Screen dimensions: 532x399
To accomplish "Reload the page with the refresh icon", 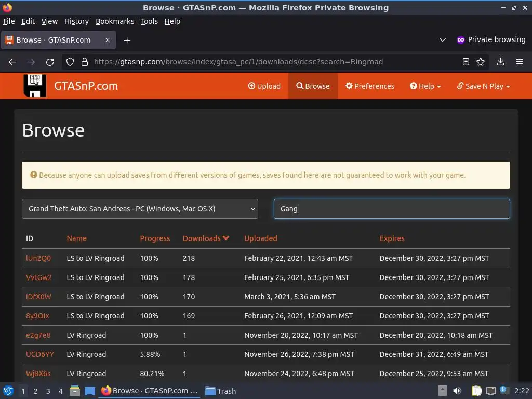I will tap(50, 62).
